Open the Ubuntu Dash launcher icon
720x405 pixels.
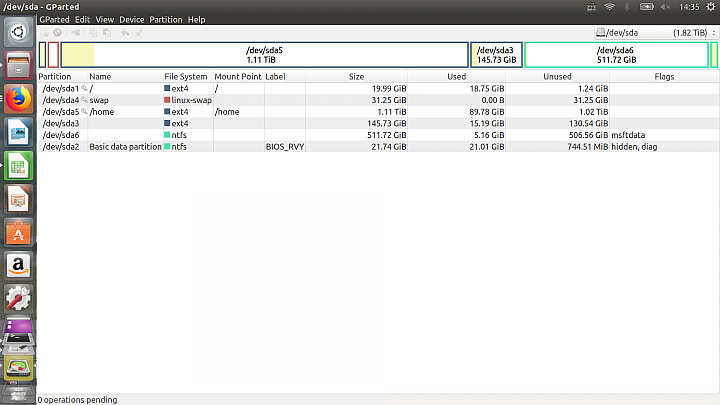(x=18, y=32)
